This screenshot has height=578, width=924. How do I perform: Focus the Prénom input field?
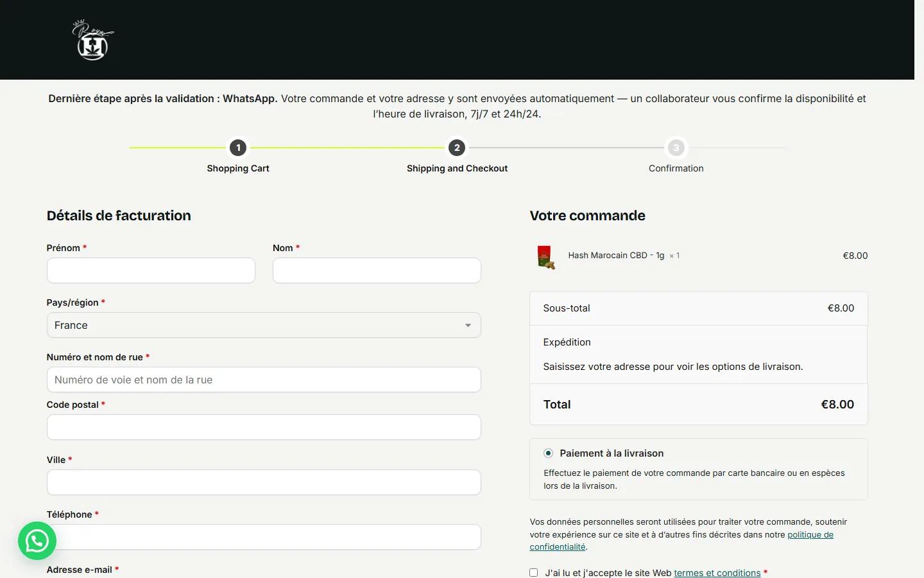151,270
